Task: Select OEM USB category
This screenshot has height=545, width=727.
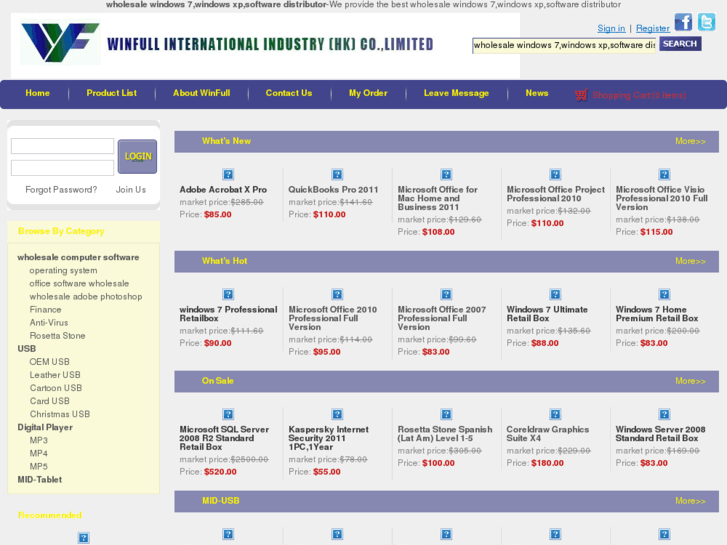Action: click(x=49, y=362)
